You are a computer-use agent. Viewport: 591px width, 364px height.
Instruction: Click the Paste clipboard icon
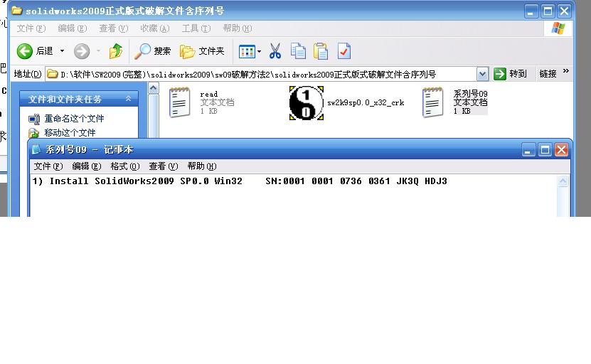pos(321,51)
